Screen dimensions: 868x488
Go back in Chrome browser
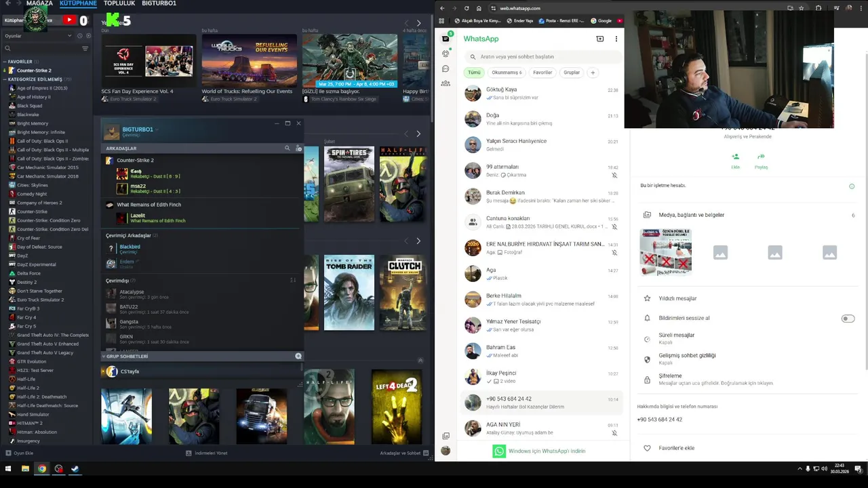tap(442, 8)
